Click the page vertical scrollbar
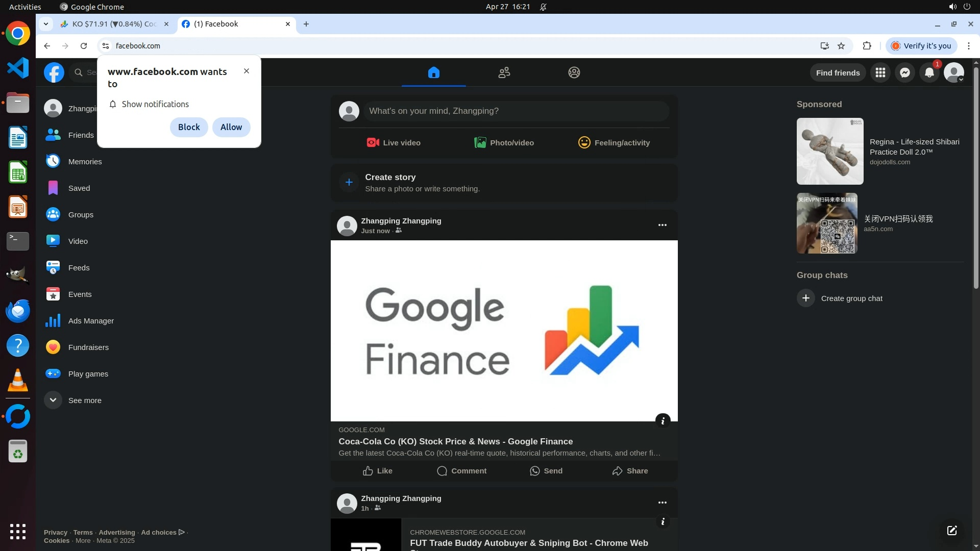 (x=976, y=179)
